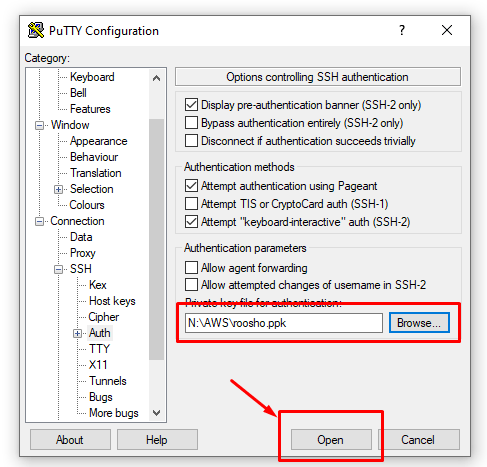This screenshot has width=487, height=467.
Task: Select Host keys category item
Action: pos(112,301)
